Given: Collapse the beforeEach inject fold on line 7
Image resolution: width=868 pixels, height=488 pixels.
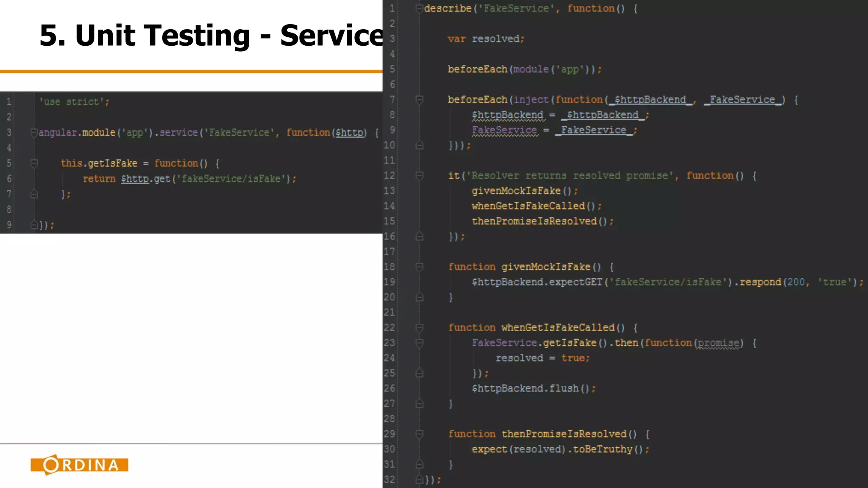Looking at the screenshot, I should 419,100.
